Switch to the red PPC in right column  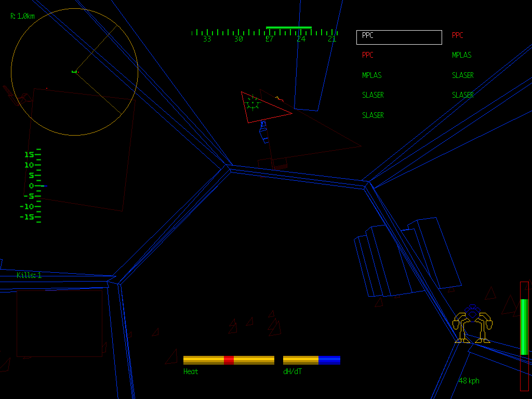457,35
